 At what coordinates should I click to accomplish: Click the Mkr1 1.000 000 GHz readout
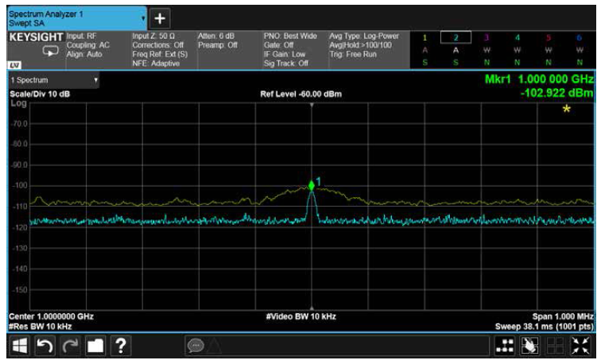click(539, 80)
